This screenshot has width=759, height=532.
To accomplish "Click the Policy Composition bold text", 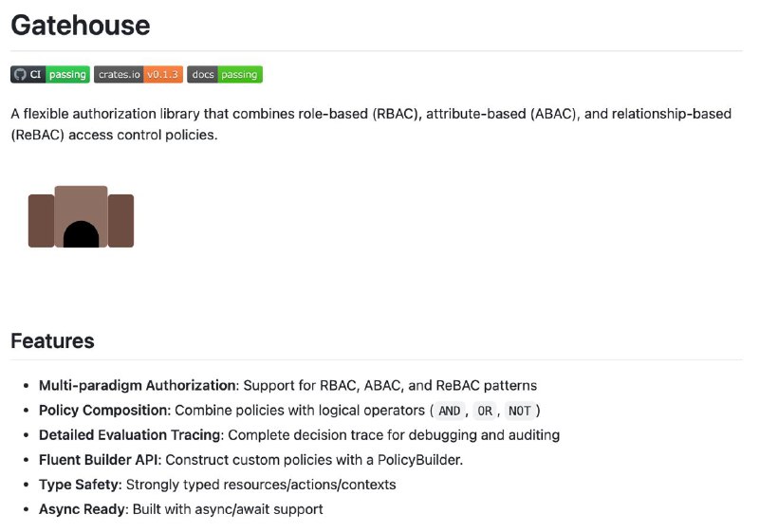I will tap(104, 410).
